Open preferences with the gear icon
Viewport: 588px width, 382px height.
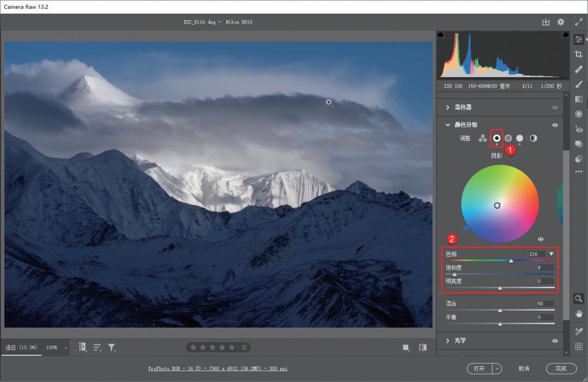point(561,22)
